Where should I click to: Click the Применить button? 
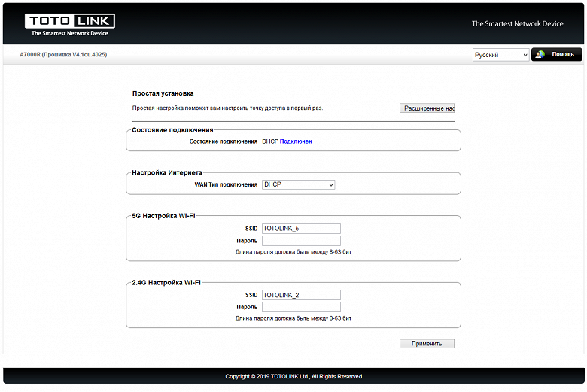point(427,344)
